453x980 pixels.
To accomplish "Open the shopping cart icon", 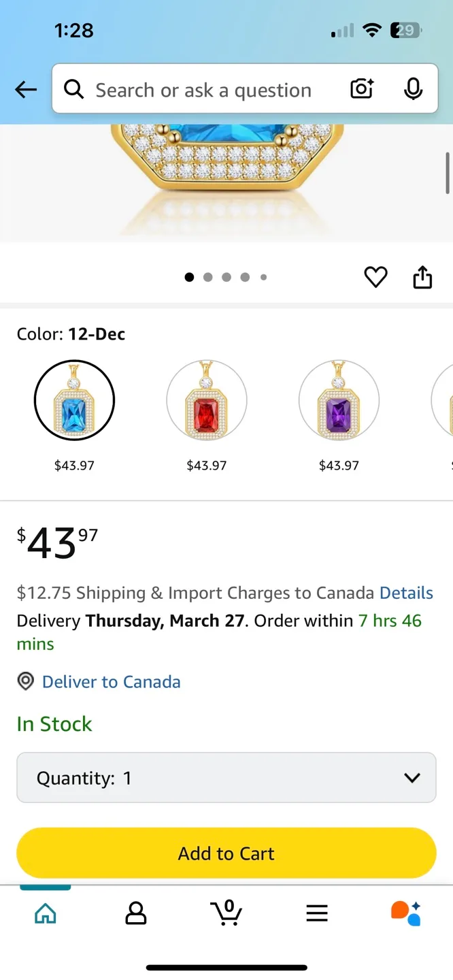I will point(227,913).
